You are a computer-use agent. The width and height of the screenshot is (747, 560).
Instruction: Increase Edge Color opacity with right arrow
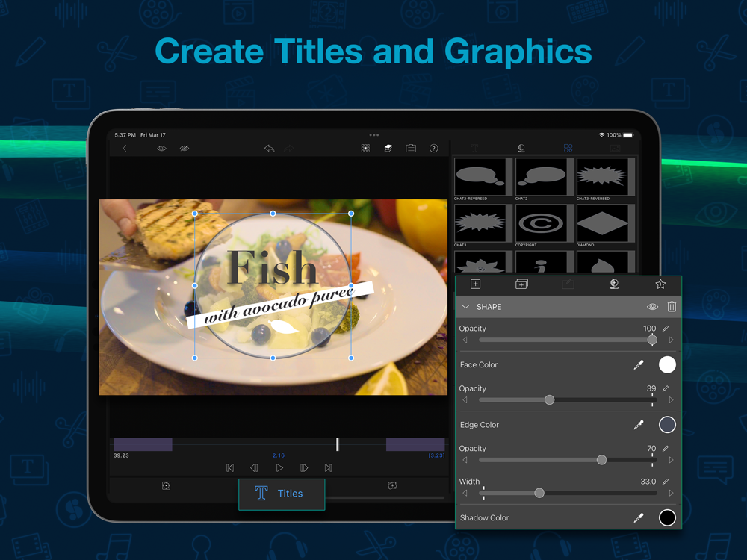(672, 460)
